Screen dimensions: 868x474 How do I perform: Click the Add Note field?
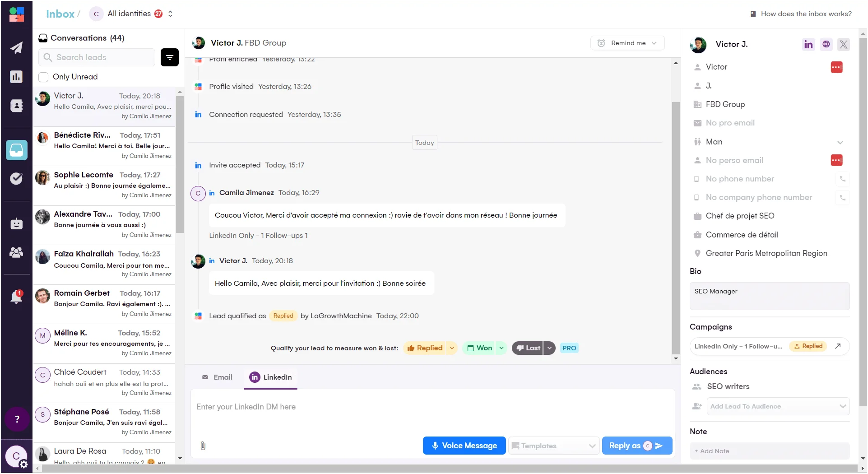pyautogui.click(x=769, y=451)
